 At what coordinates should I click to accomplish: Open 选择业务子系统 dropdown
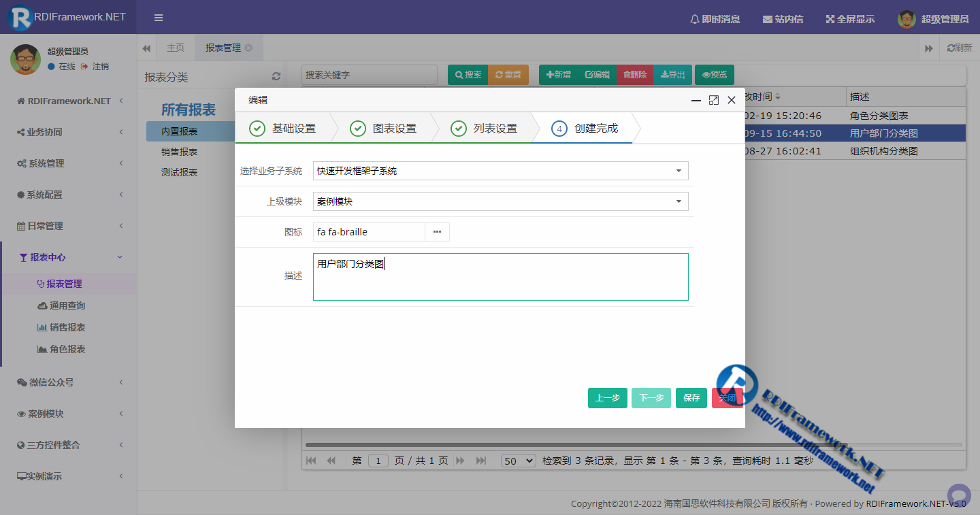point(501,171)
